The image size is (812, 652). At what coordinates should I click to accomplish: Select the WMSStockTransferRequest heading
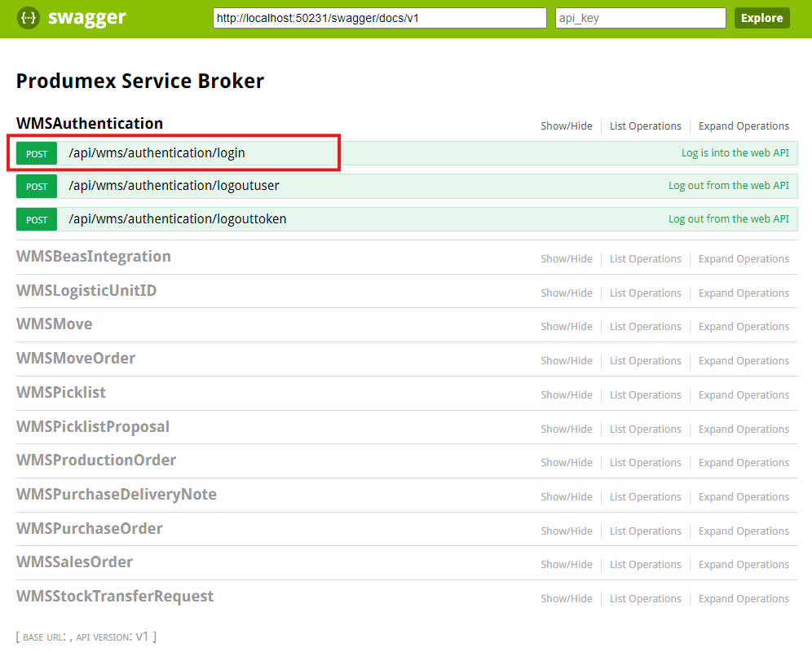[115, 597]
